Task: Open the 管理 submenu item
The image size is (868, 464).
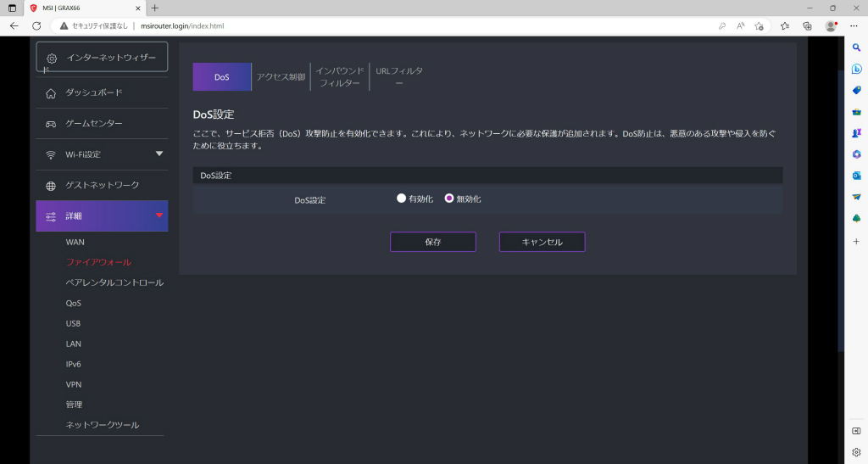Action: point(75,405)
